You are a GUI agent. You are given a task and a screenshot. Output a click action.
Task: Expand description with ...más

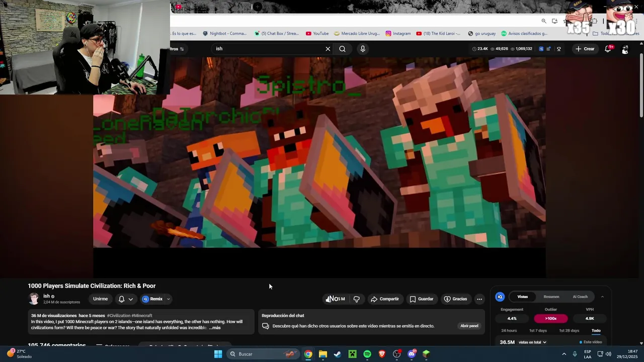215,328
